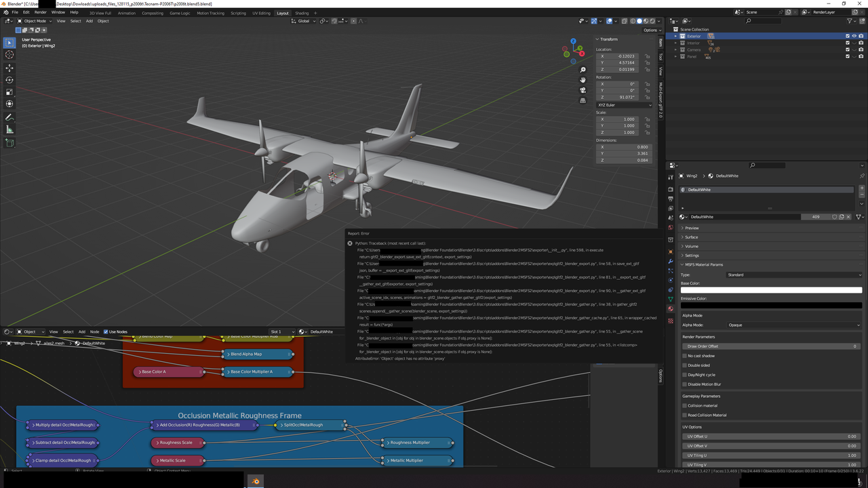Toggle perspective/orthographic grid gizmo icon
The image size is (868, 488).
[583, 100]
